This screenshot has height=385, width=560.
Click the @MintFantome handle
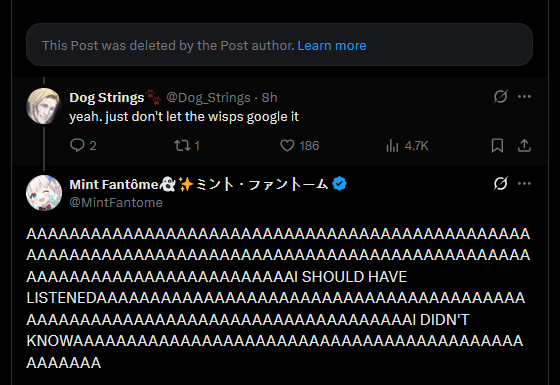tap(116, 202)
